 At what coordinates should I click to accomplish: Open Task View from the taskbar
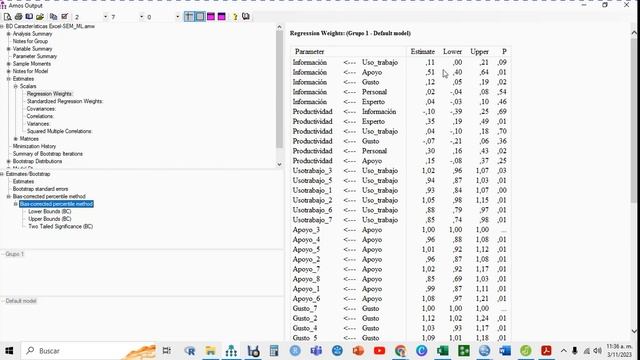(167, 351)
